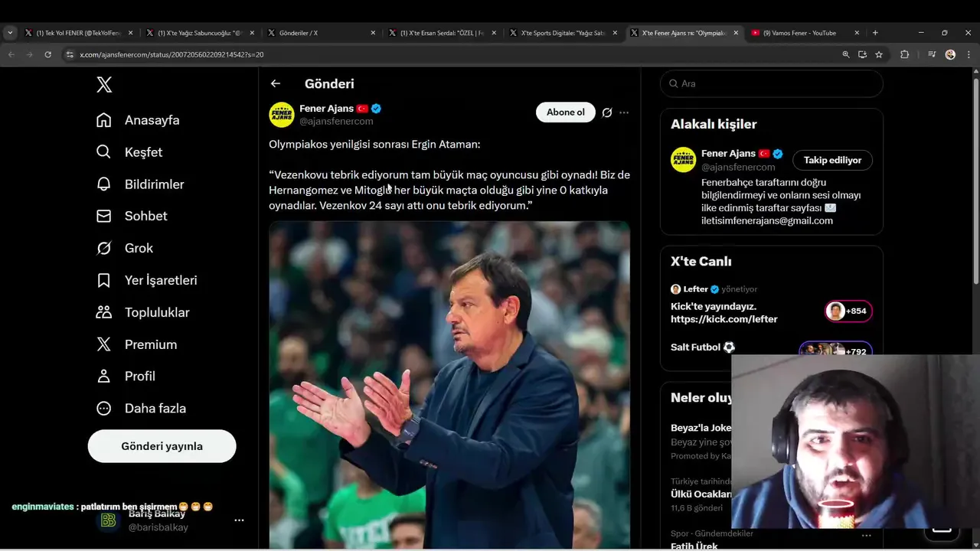Click browser back button
Viewport: 980px width, 551px height.
click(x=11, y=54)
